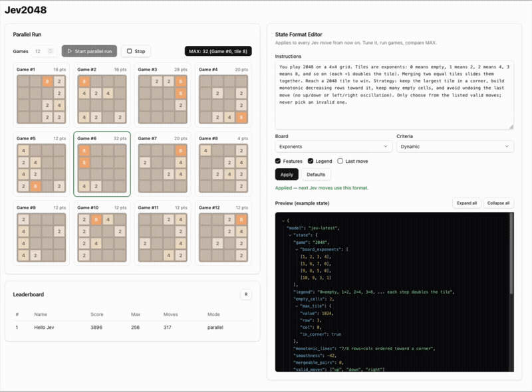Select the highlighted Game #6 board card
The image size is (532, 392).
(102, 164)
